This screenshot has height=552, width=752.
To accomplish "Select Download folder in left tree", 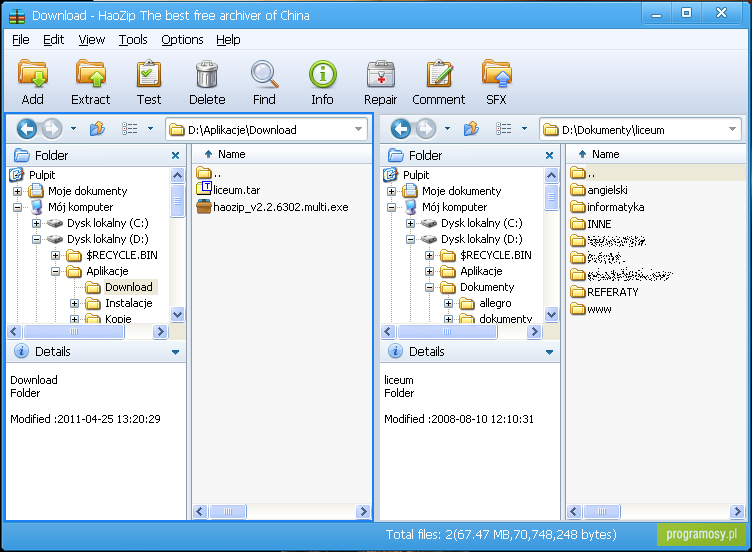I will tap(129, 287).
